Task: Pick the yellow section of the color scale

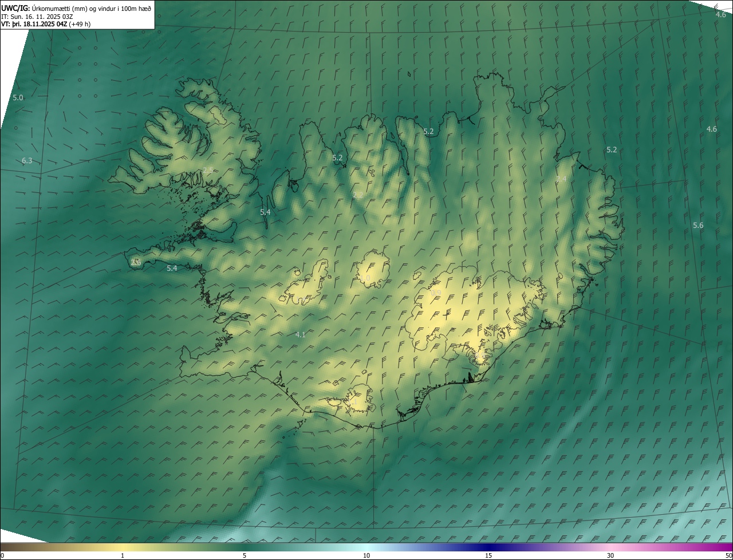Action: point(123,547)
